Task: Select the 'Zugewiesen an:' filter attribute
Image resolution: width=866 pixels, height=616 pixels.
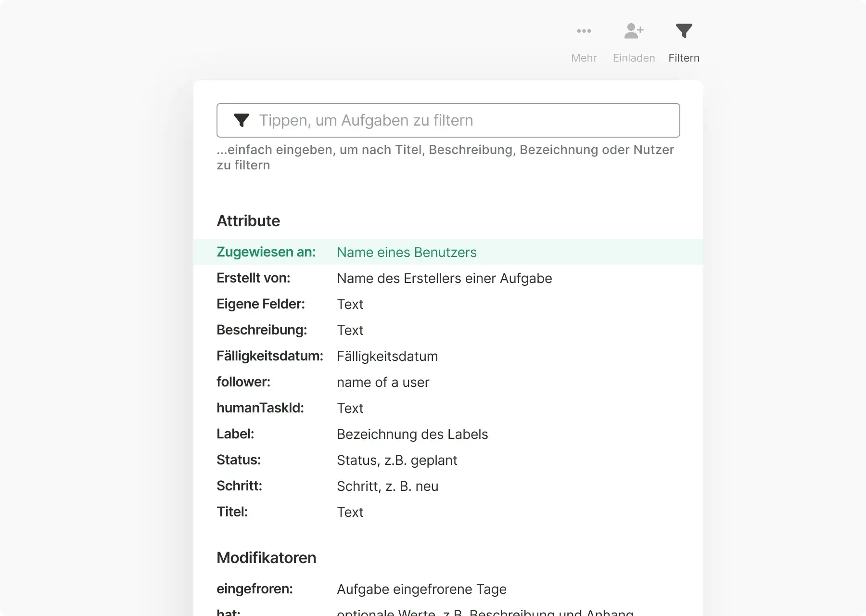Action: pos(266,252)
